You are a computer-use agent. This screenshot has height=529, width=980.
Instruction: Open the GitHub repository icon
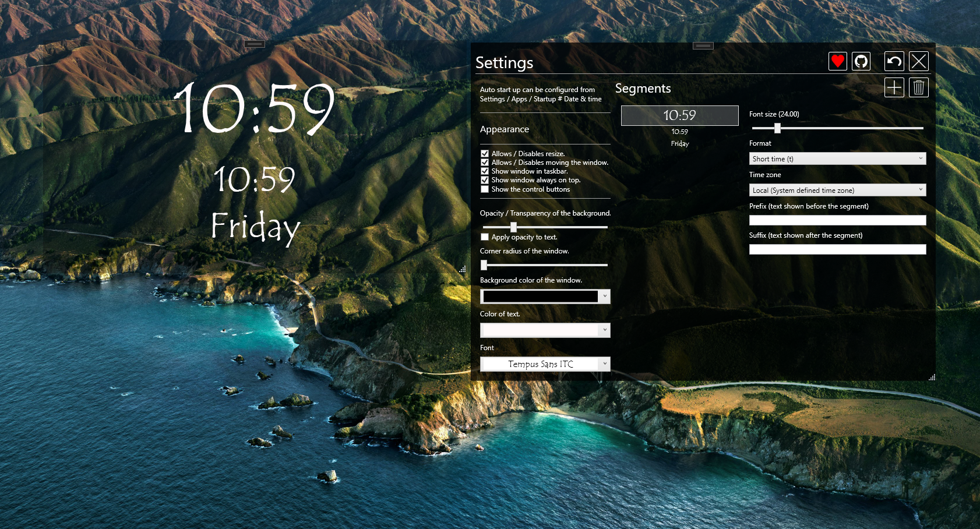pos(861,61)
